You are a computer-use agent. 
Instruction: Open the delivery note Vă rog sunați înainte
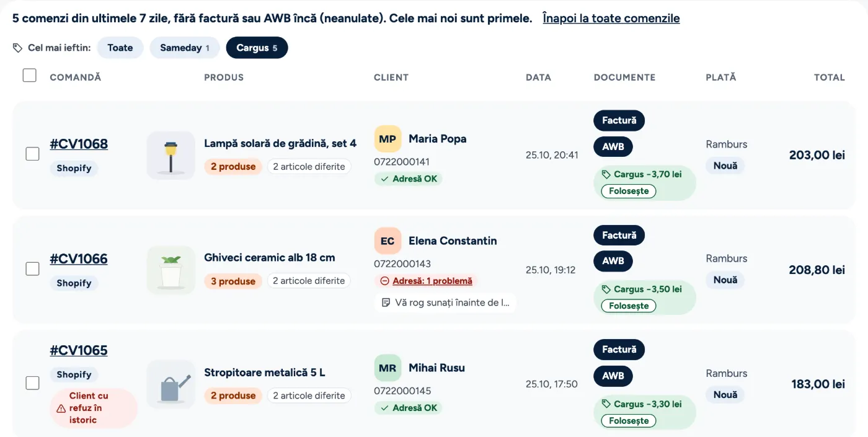[x=445, y=302]
